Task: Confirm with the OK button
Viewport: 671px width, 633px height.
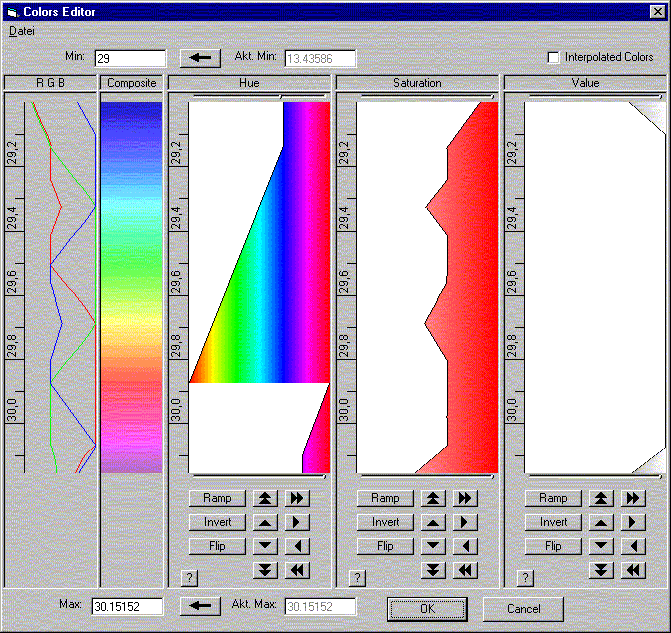Action: [427, 609]
